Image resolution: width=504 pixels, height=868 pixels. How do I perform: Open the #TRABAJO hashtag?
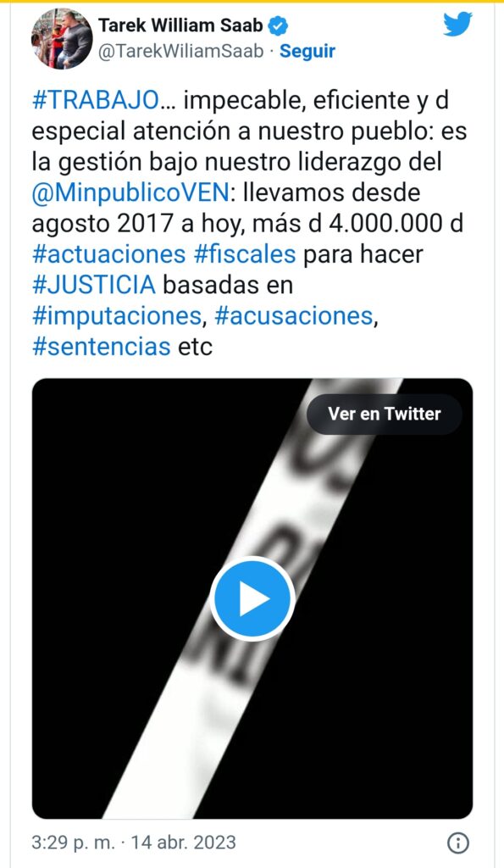pos(96,100)
